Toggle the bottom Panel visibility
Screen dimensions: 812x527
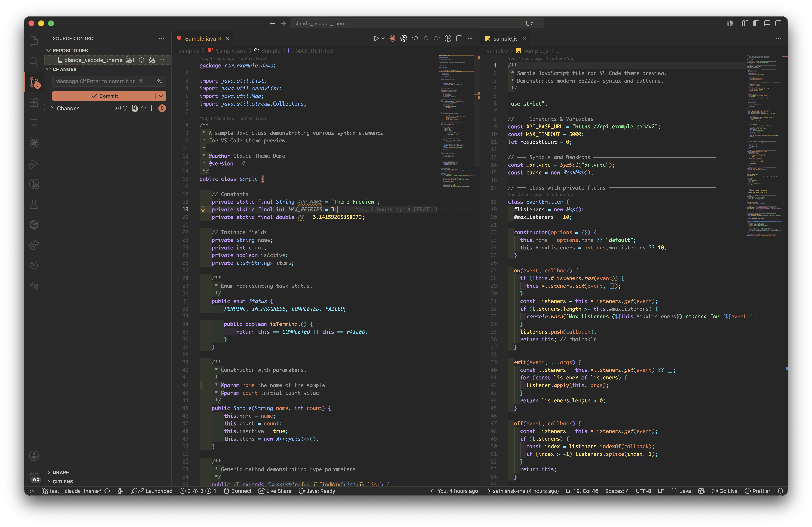[x=767, y=23]
